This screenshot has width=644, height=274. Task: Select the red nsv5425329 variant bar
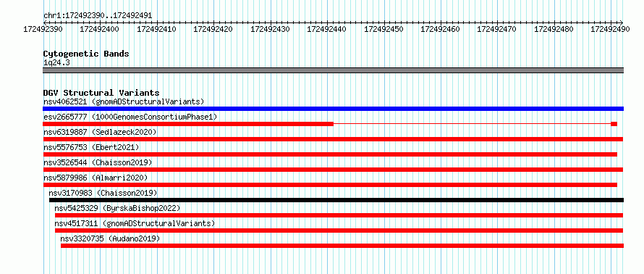tap(339, 215)
